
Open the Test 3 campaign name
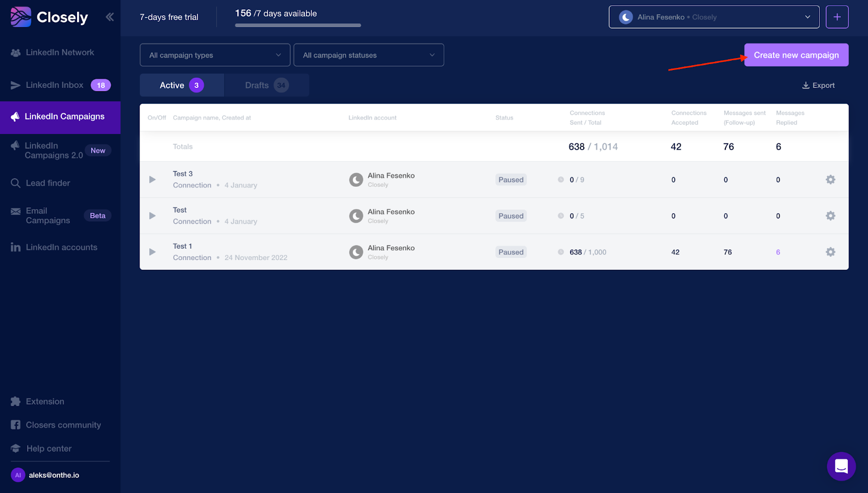coord(183,174)
